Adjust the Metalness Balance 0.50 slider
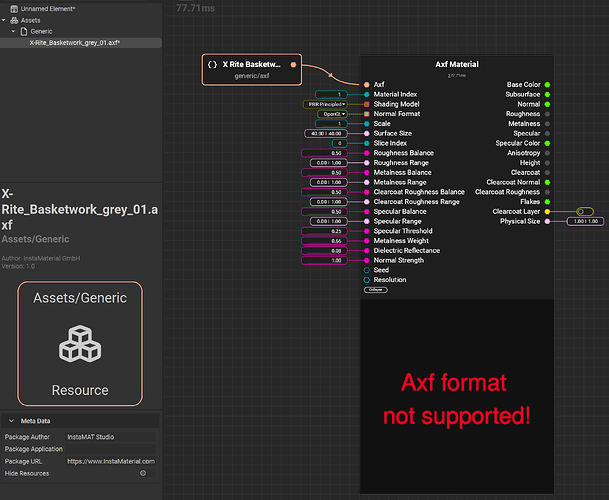The height and width of the screenshot is (500, 609). coord(324,172)
